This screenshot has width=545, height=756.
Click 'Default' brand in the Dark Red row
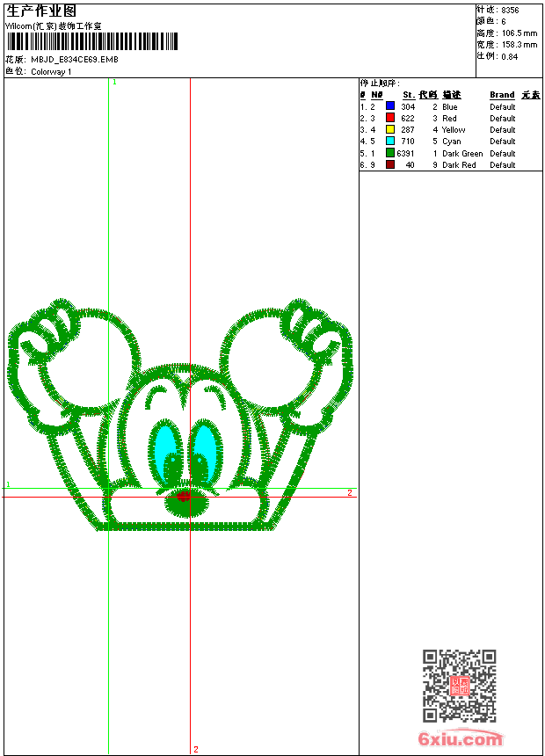point(503,165)
